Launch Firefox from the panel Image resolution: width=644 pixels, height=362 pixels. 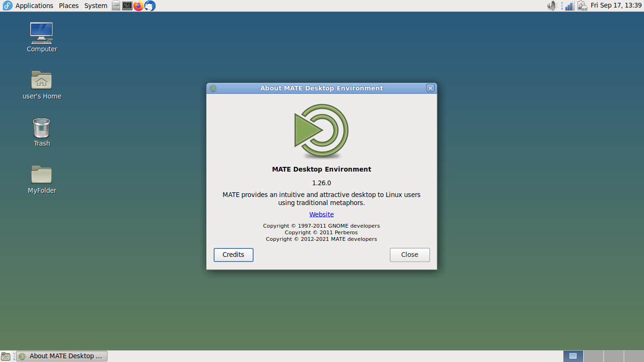tap(138, 6)
